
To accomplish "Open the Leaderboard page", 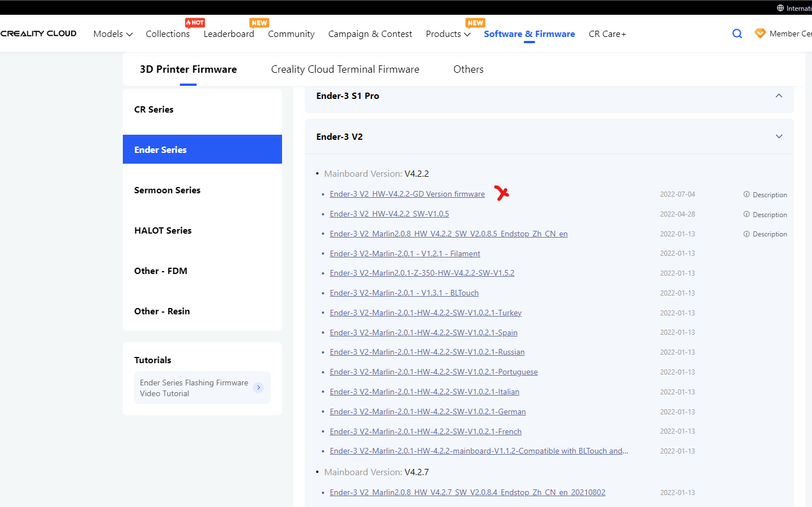I will 229,34.
